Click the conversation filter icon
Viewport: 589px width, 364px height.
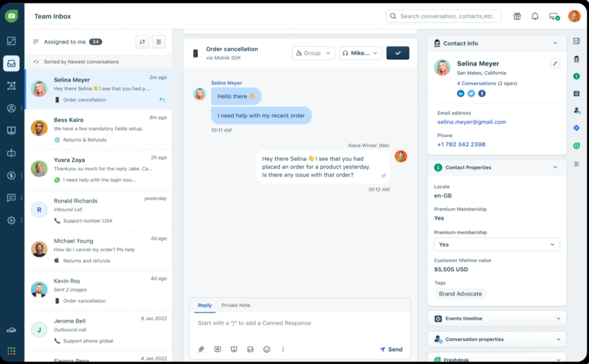[159, 42]
